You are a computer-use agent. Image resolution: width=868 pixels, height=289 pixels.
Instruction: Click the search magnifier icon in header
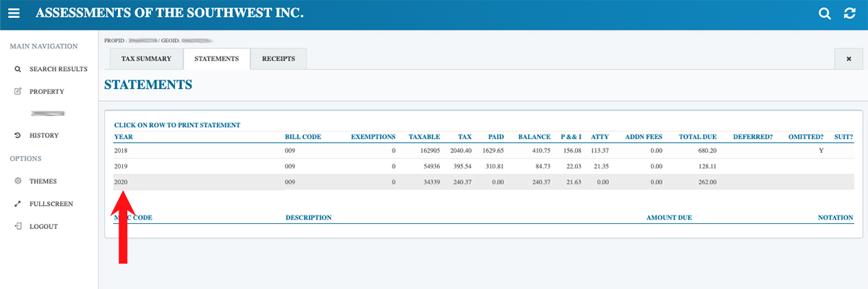(x=825, y=14)
